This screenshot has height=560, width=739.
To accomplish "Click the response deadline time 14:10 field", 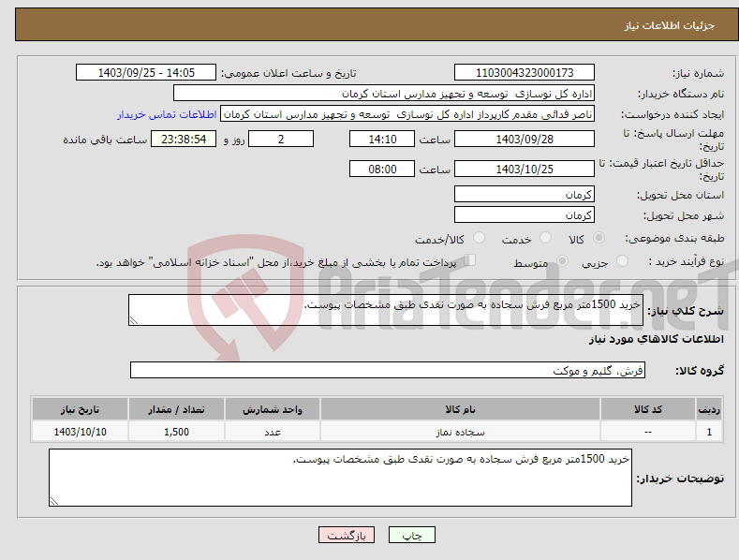I will click(x=382, y=139).
